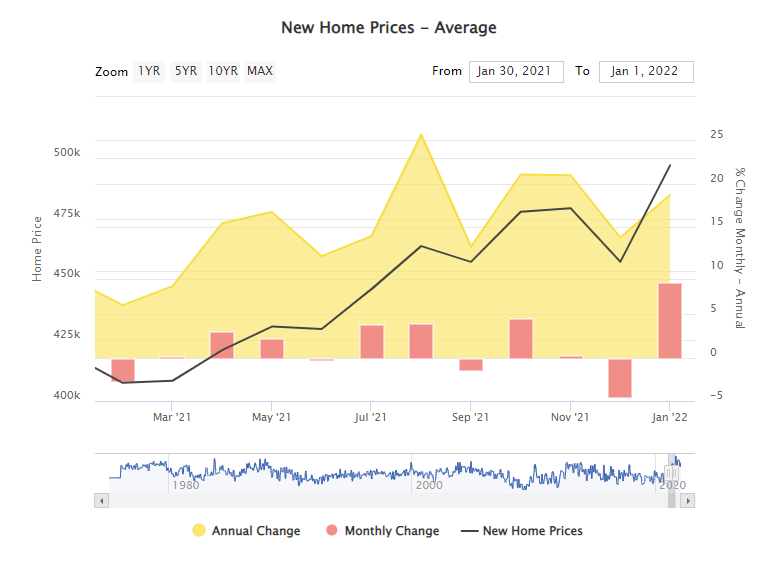Toggle the Annual Change legend item
Image resolution: width=762 pixels, height=564 pixels.
[246, 530]
